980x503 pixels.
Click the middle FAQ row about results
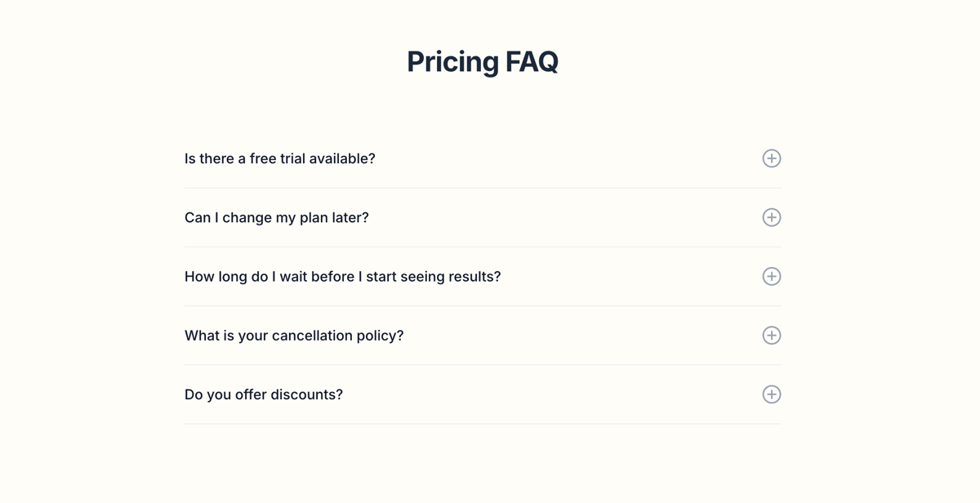tap(482, 276)
